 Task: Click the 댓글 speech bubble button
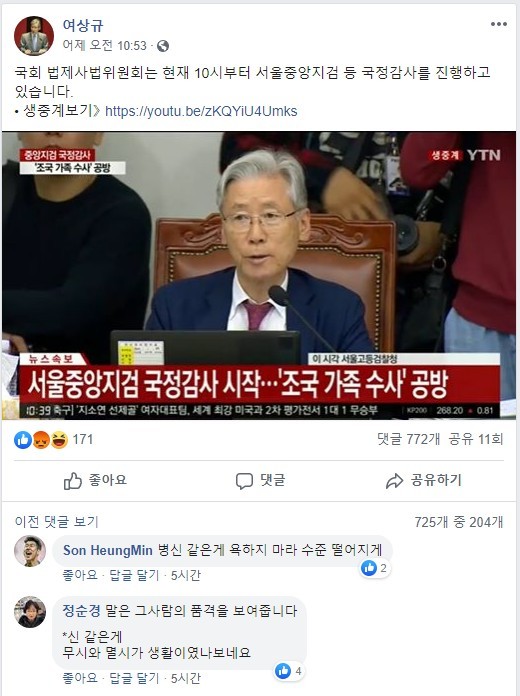[x=260, y=480]
